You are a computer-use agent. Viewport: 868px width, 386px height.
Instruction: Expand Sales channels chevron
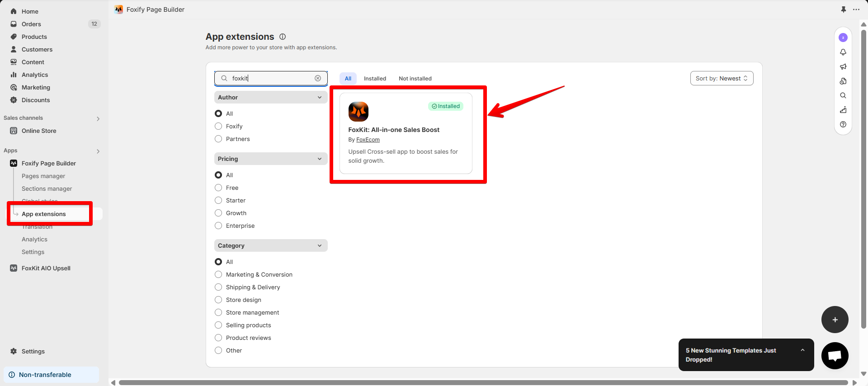coord(98,119)
